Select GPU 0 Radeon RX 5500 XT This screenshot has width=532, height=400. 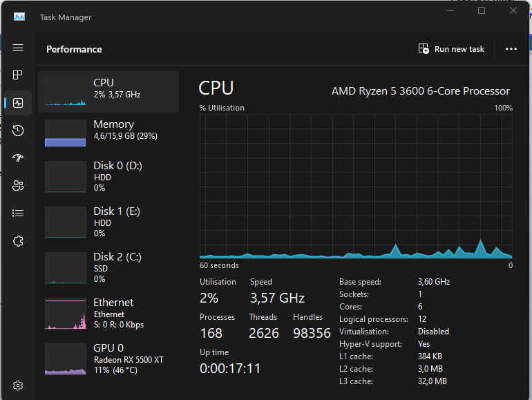pyautogui.click(x=108, y=359)
